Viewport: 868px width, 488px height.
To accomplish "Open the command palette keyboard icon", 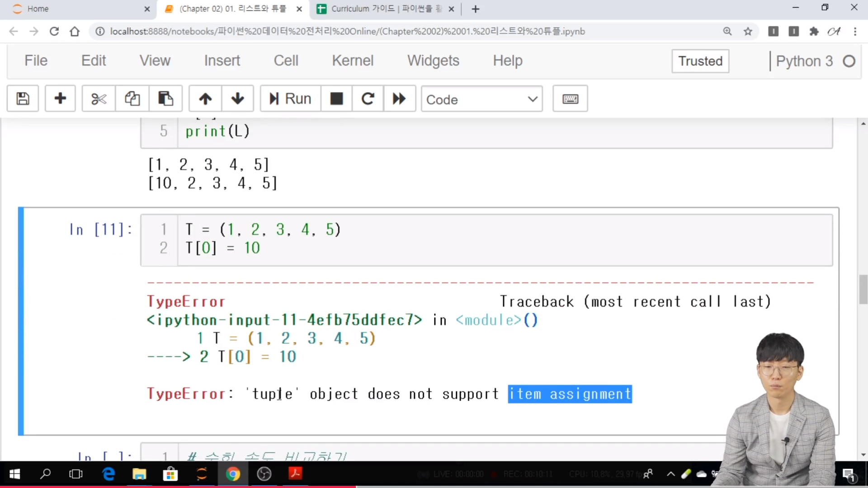I will (x=570, y=99).
